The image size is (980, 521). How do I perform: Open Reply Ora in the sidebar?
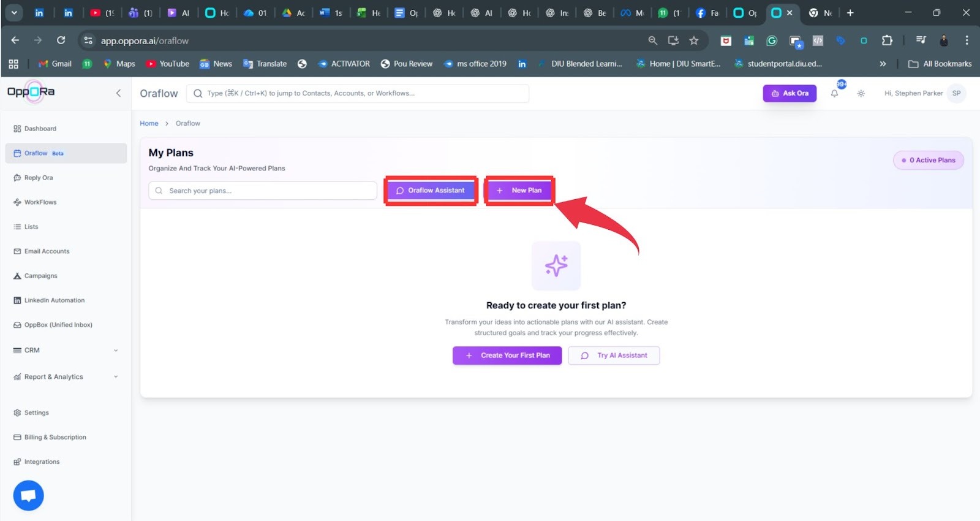pyautogui.click(x=39, y=178)
